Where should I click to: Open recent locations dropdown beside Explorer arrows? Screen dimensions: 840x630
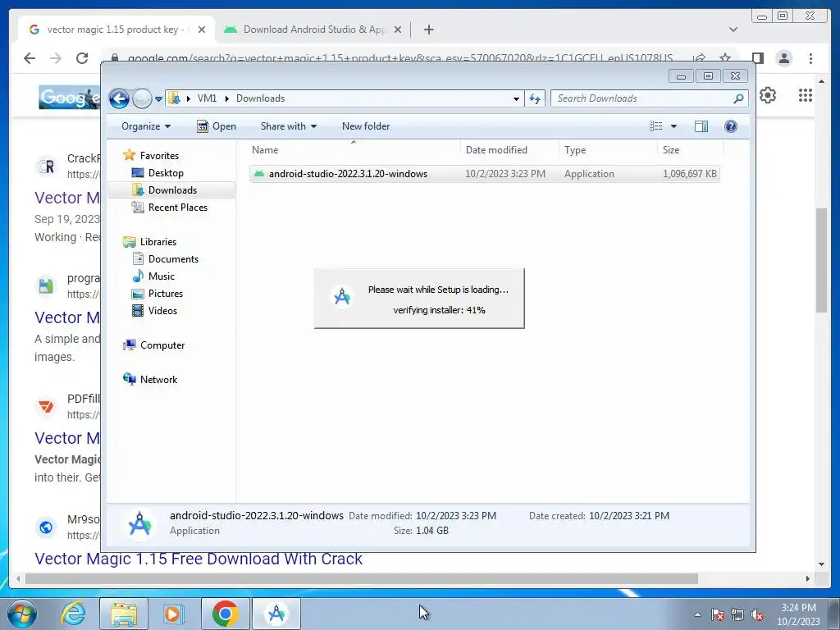pos(158,99)
